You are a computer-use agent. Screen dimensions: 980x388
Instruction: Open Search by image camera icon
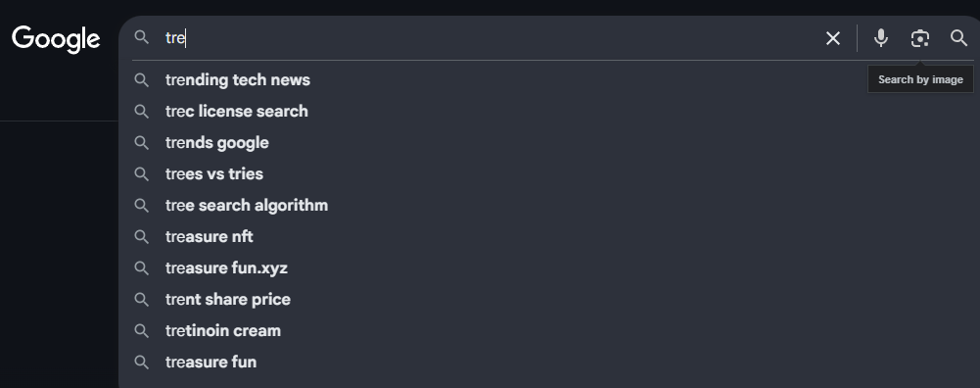[919, 38]
